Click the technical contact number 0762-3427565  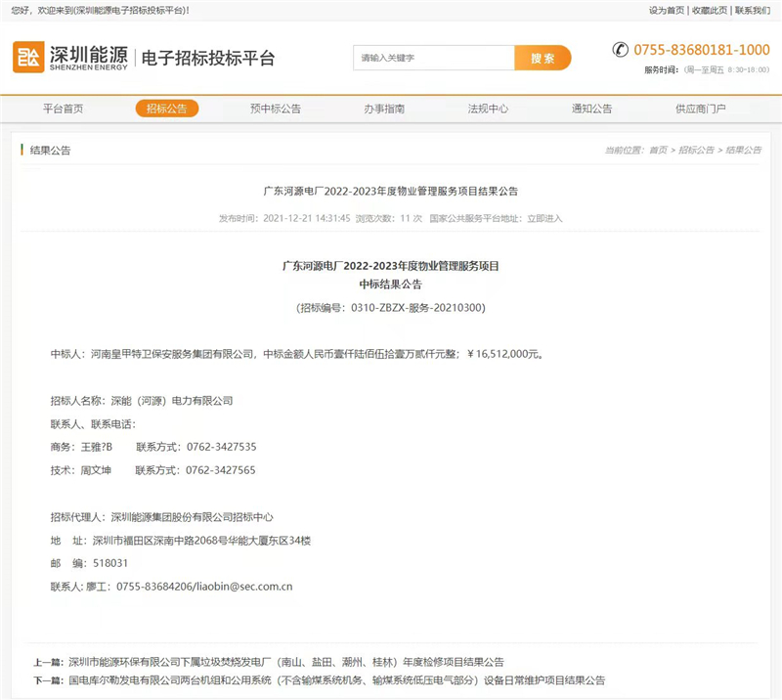coord(221,470)
